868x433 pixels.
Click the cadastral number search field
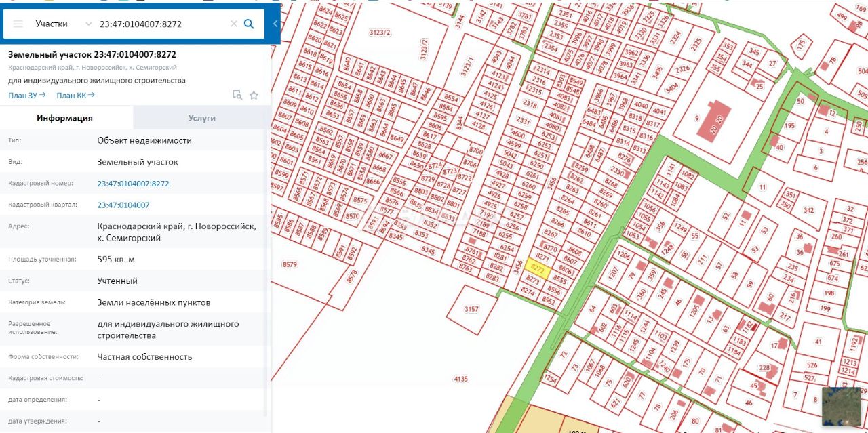coord(163,24)
